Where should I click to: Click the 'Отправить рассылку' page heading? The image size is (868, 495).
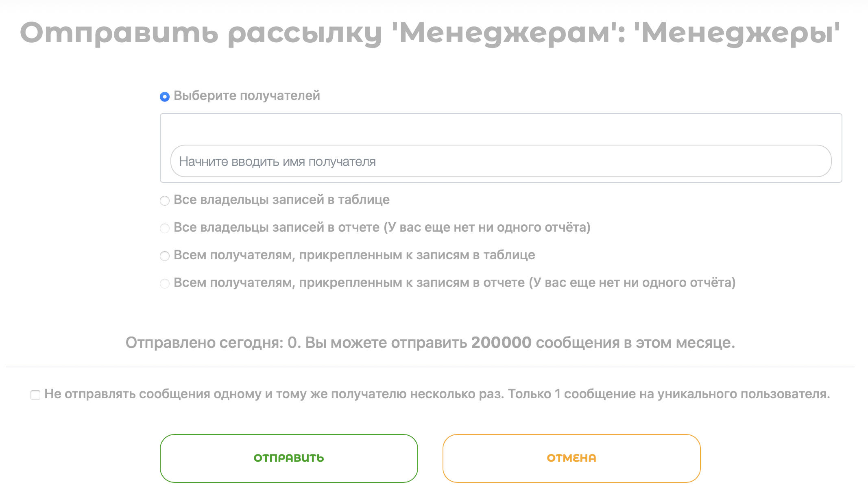click(x=430, y=33)
